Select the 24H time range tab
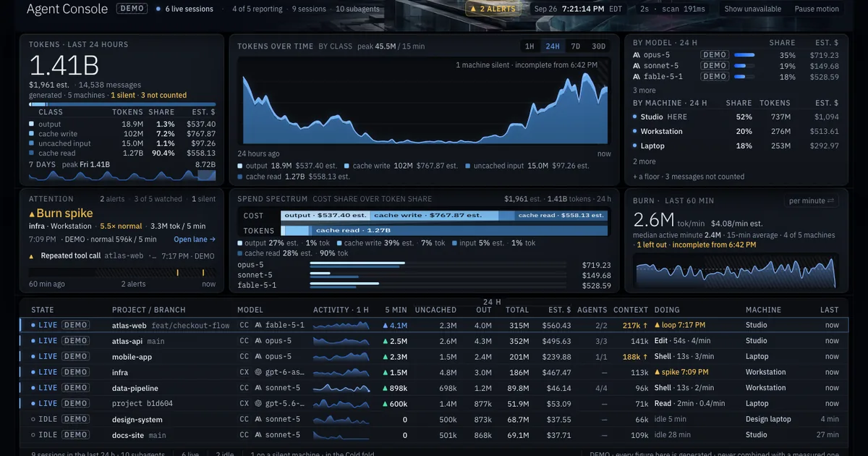This screenshot has height=456, width=868. (x=553, y=46)
